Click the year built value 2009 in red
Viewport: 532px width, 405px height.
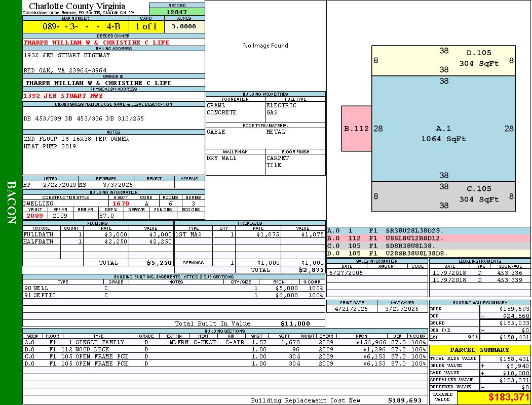pyautogui.click(x=35, y=216)
